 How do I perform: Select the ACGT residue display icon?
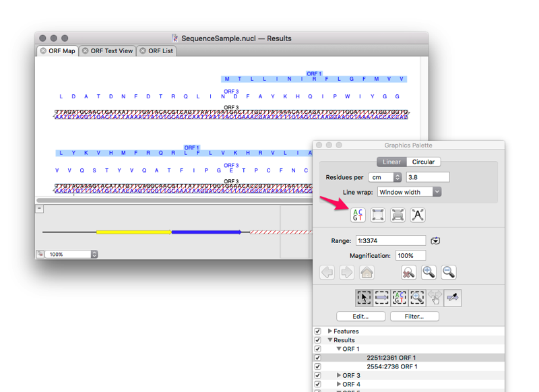[358, 215]
